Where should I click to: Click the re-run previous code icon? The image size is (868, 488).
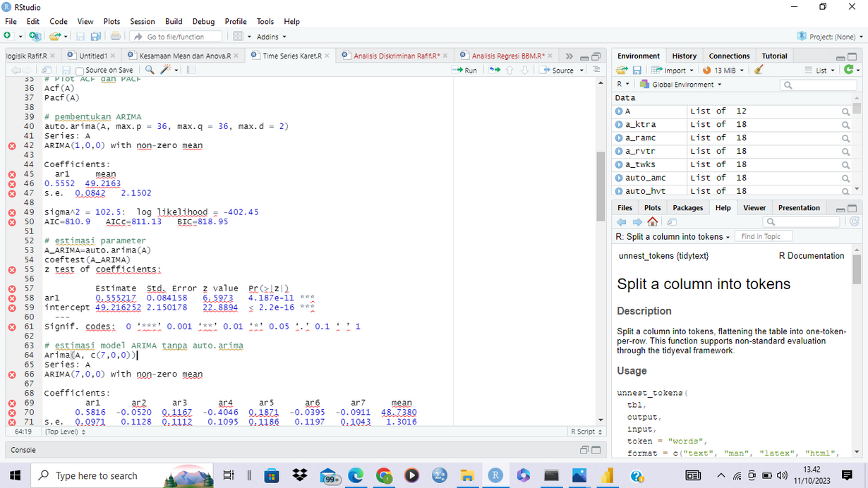click(495, 70)
